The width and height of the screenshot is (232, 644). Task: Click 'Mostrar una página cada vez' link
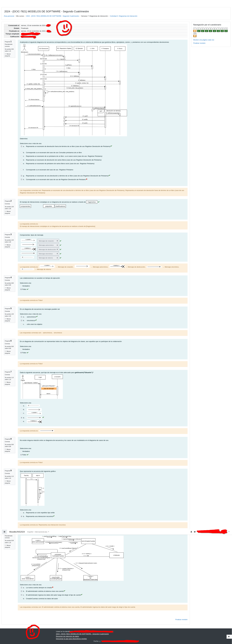pos(203,40)
